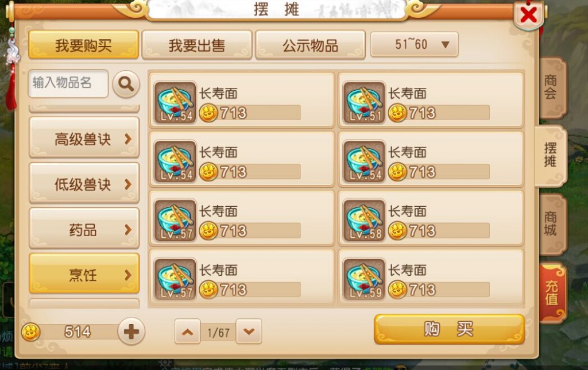Select the Lv.59 长寿面 noodle icon

point(363,279)
